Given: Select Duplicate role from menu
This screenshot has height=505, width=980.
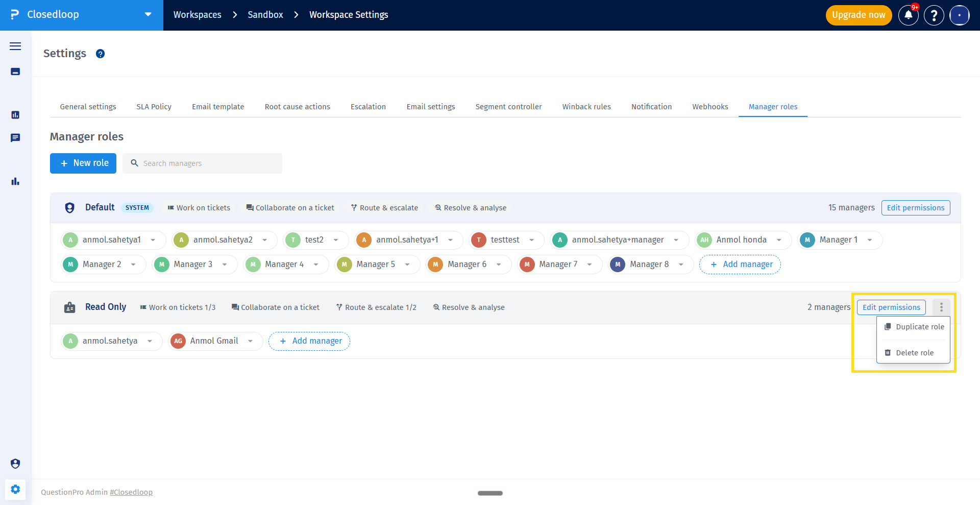Looking at the screenshot, I should click(x=914, y=327).
